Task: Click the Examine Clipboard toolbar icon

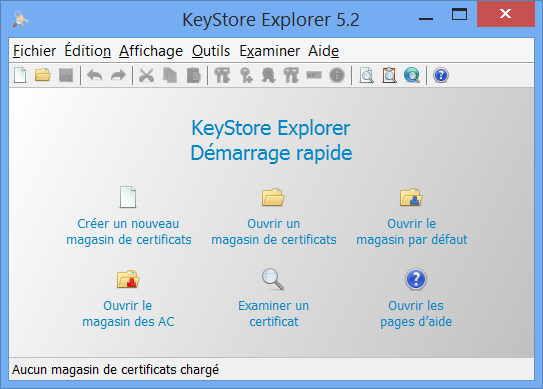Action: click(x=389, y=75)
